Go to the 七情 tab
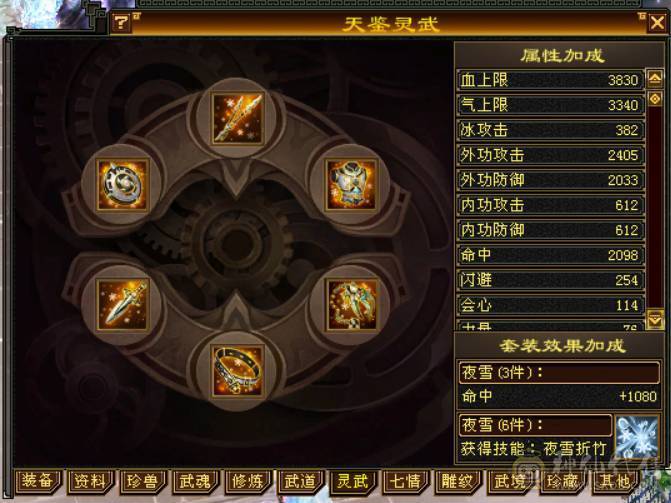Screen dimensions: 671x503 (x=404, y=481)
